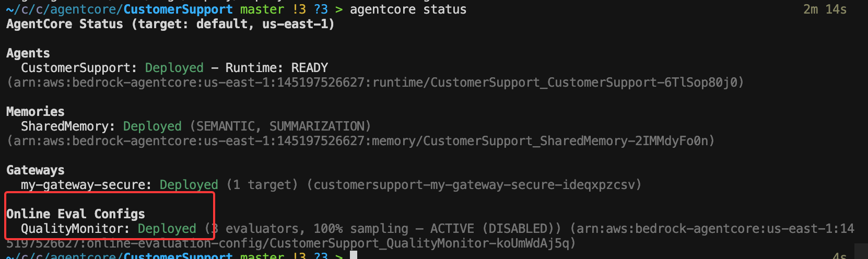Click the 2m 14s duration indicator

click(x=825, y=9)
